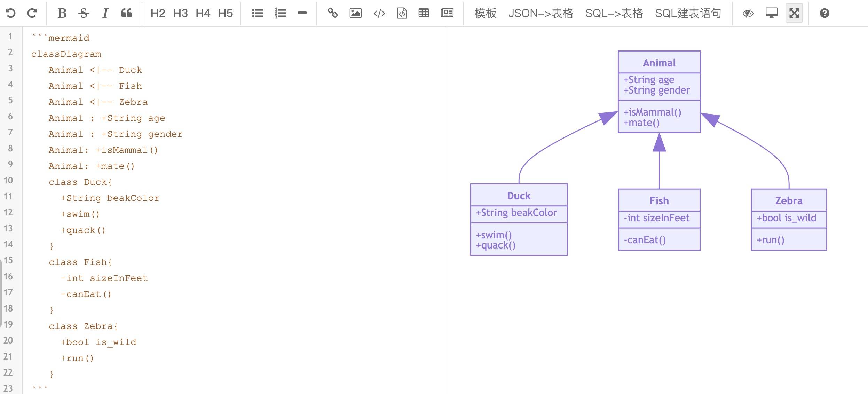Click the redo arrow icon
The width and height of the screenshot is (868, 394).
[x=32, y=13]
